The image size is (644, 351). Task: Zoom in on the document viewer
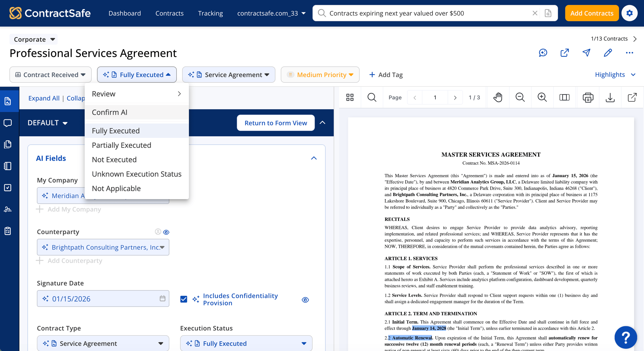[542, 97]
